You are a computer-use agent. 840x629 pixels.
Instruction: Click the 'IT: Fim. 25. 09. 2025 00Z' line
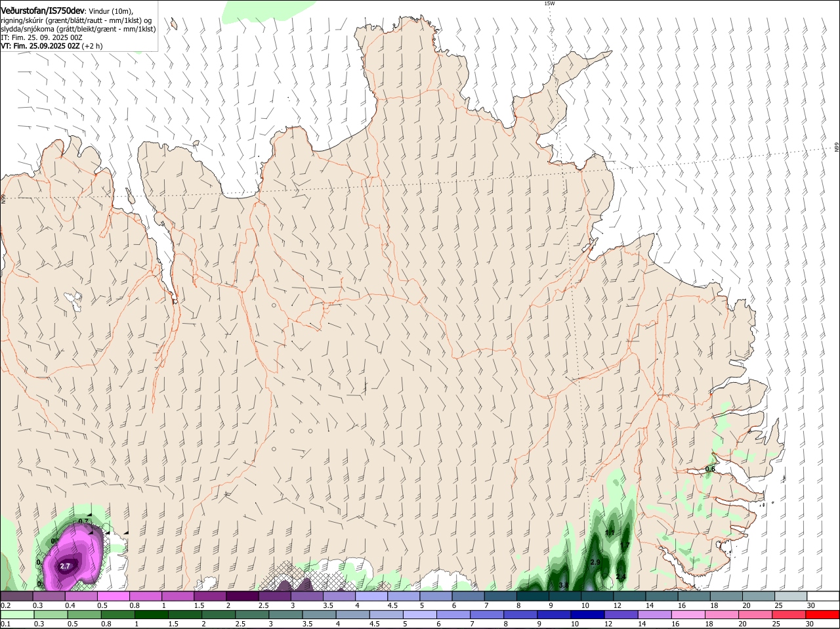(41, 37)
